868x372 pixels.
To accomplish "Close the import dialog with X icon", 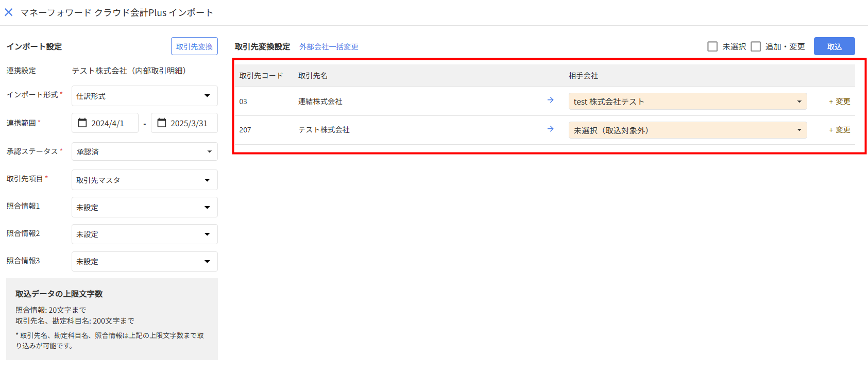I will pos(9,12).
